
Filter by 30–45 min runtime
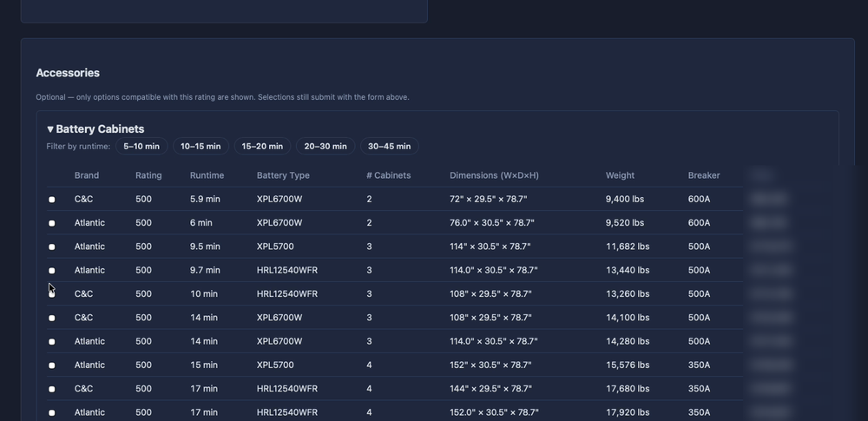[x=389, y=146]
